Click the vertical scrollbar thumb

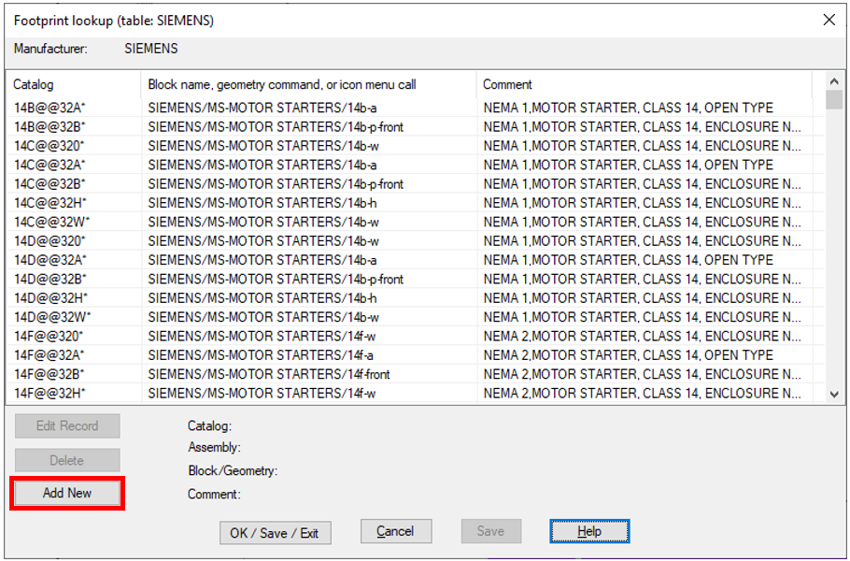834,100
